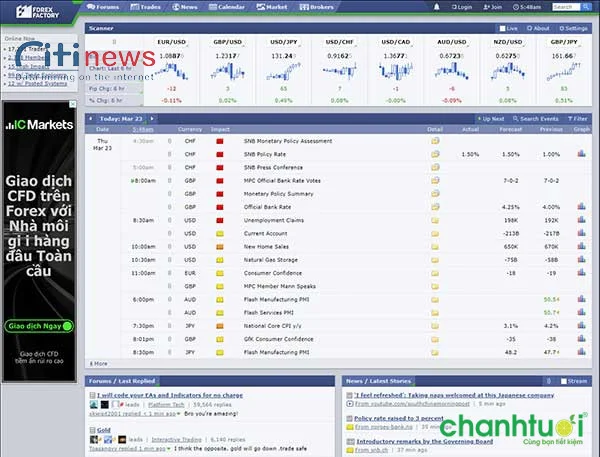Image resolution: width=600 pixels, height=457 pixels.
Task: Click into the Search input field
Action: tap(566, 7)
